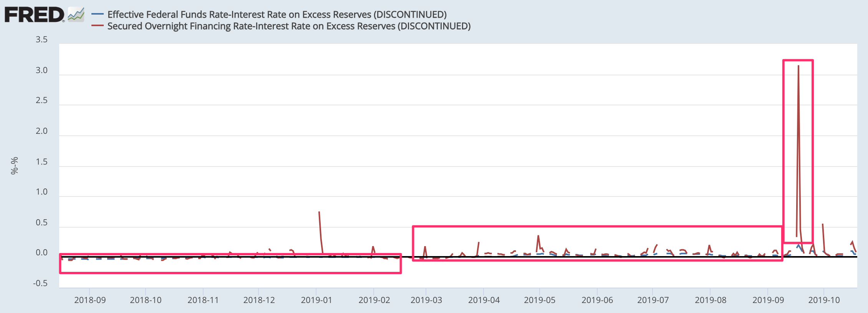This screenshot has height=313, width=868.
Task: Click the 2019-07 x-axis date label
Action: (x=653, y=300)
